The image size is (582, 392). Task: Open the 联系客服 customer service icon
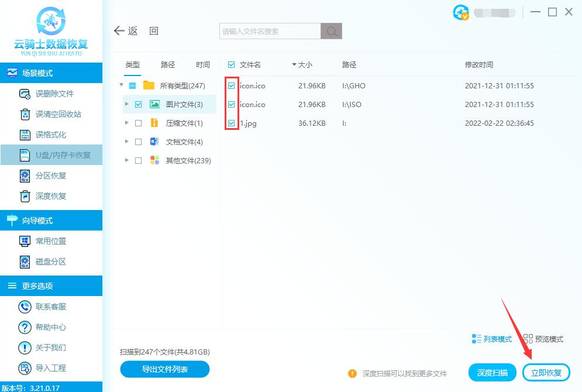[25, 307]
